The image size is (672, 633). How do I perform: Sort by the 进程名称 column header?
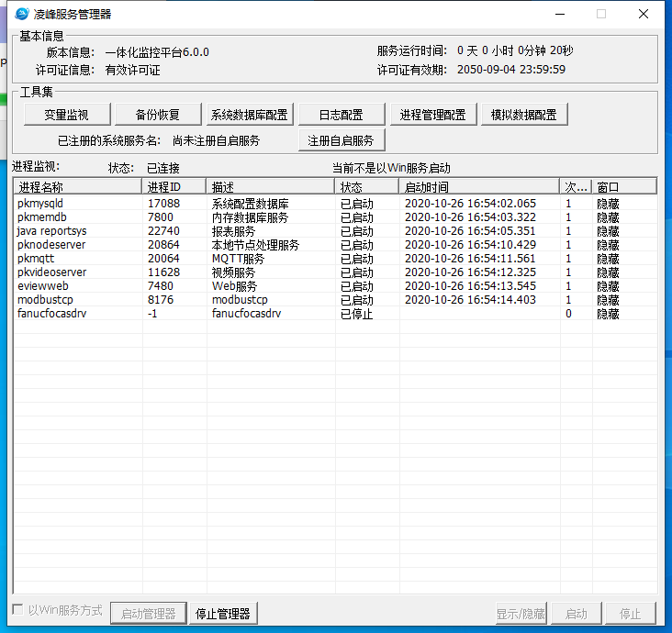click(x=77, y=187)
